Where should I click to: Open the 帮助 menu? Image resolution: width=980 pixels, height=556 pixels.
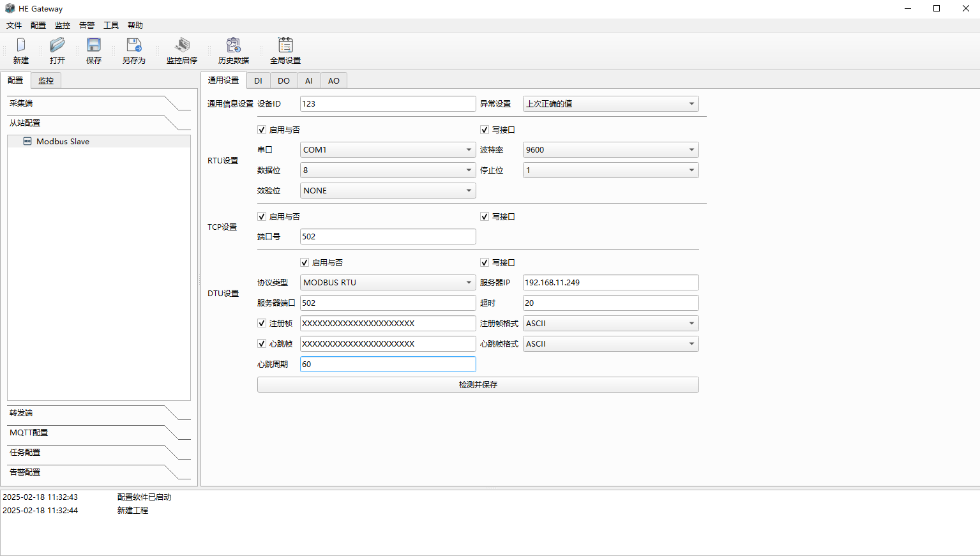[135, 26]
